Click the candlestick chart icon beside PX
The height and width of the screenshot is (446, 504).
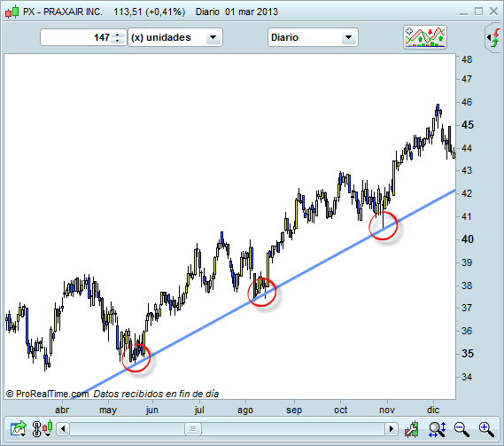(x=12, y=12)
